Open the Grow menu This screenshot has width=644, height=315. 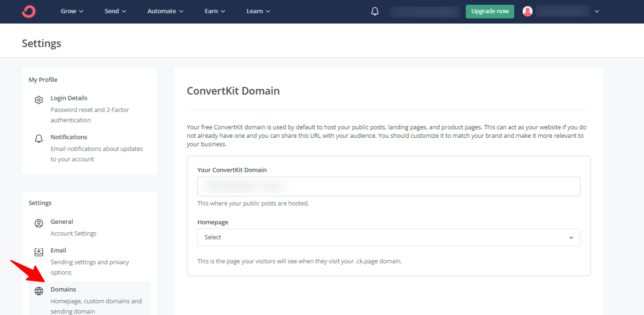[71, 11]
